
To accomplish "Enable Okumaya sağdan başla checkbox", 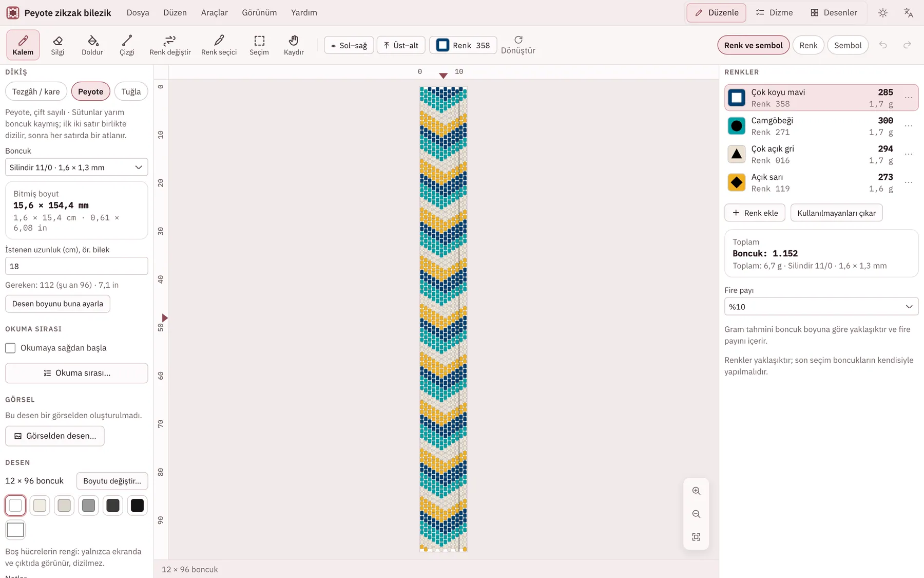I will (10, 348).
